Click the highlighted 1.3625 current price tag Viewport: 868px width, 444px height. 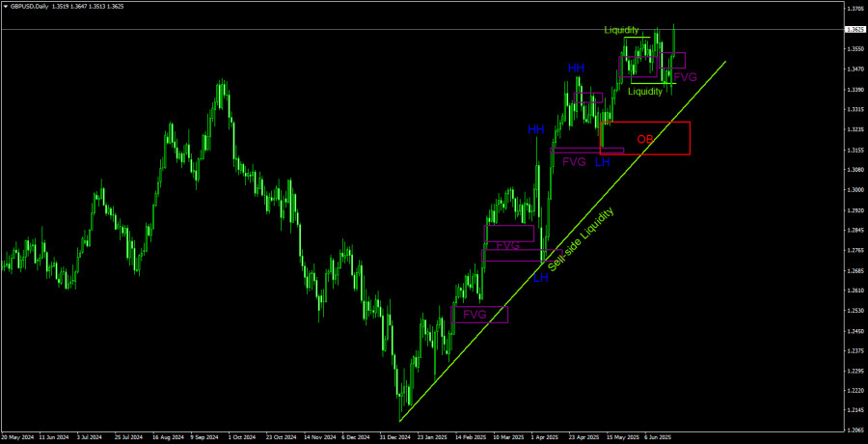[x=855, y=29]
